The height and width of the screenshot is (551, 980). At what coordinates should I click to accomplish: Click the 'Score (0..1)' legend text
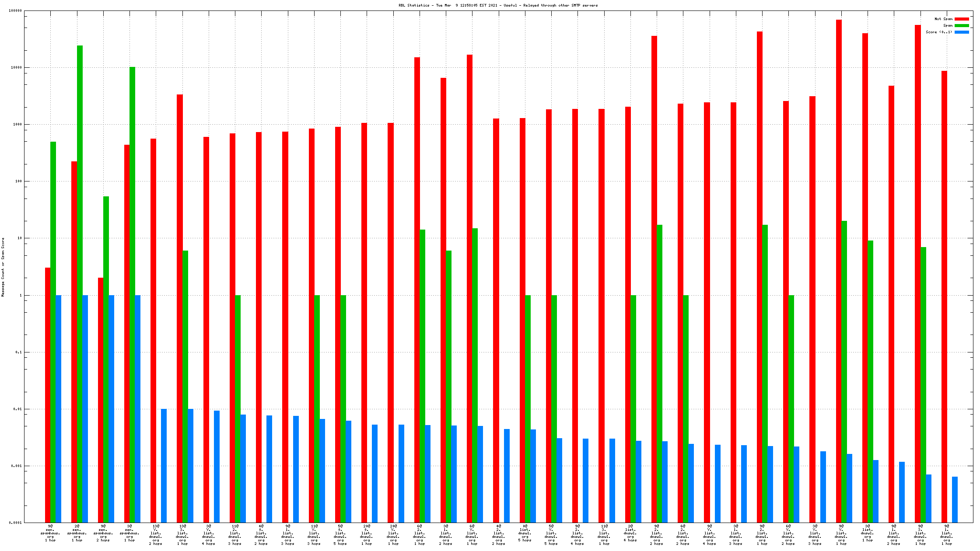pos(938,32)
